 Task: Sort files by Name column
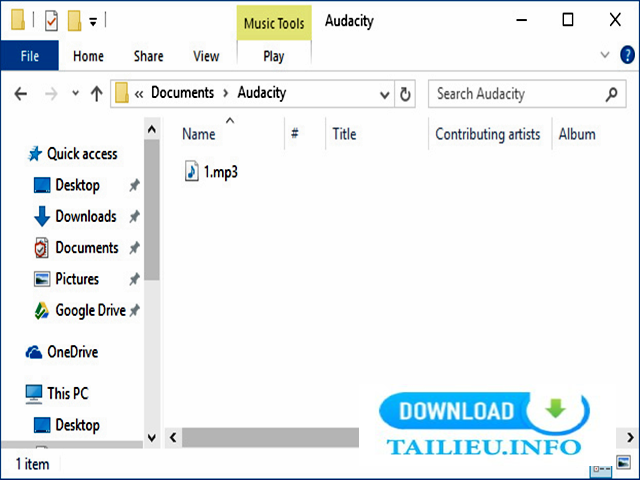(199, 134)
